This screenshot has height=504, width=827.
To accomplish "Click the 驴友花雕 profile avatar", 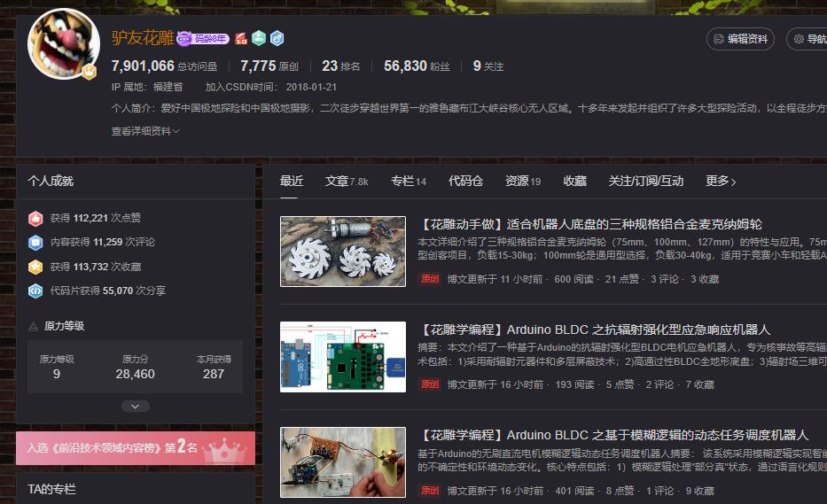I will [63, 44].
